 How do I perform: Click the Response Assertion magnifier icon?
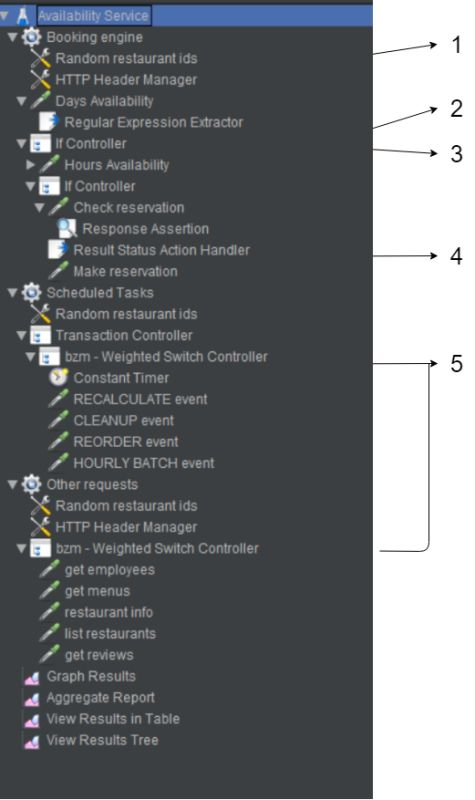pos(67,229)
